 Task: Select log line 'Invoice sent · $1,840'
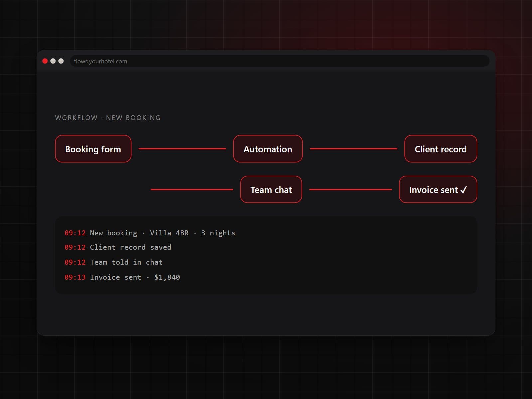point(122,277)
